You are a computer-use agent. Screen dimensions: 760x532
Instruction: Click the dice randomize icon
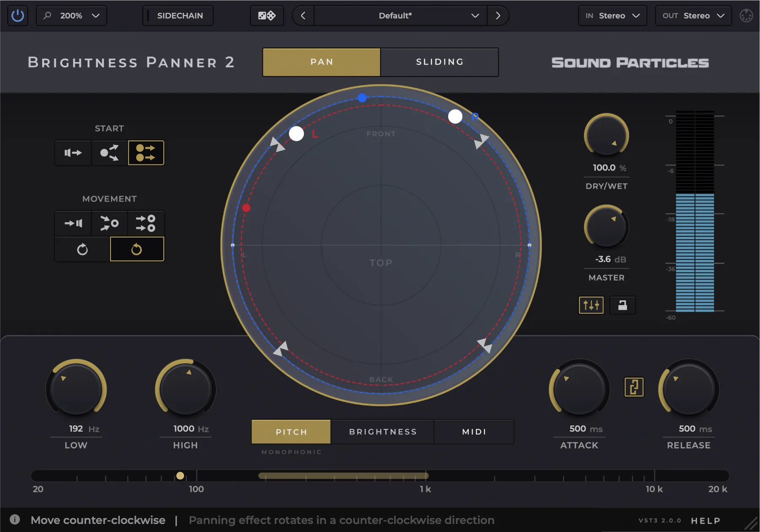[x=267, y=16]
